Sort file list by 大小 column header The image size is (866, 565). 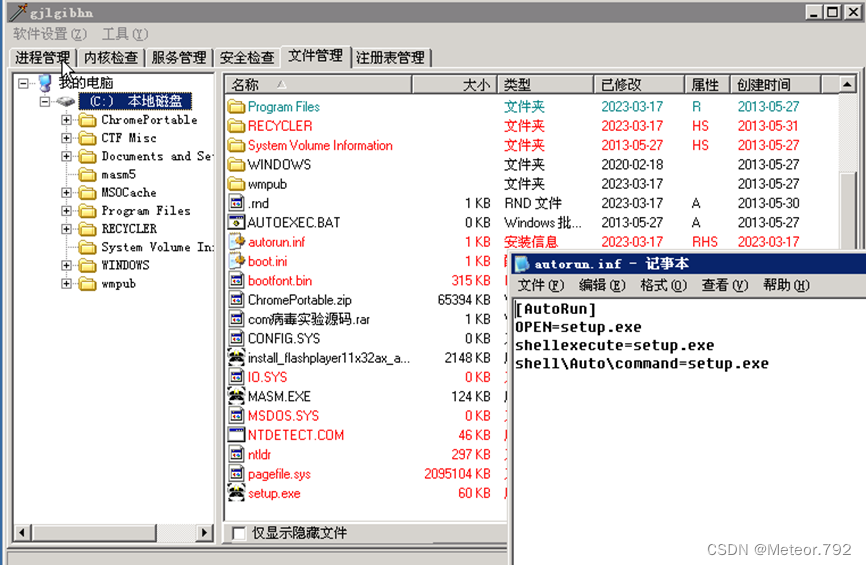(x=454, y=85)
